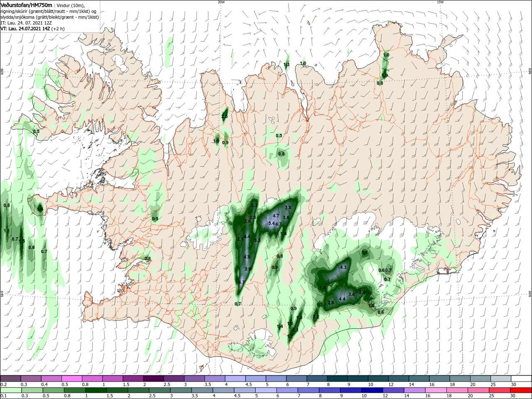Click the 2.5 label under the lower legend
Screen dimensions: 532x399
pos(152,396)
